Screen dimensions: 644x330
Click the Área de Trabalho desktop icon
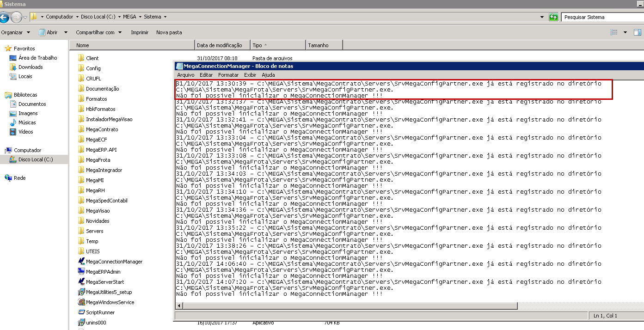[x=13, y=58]
